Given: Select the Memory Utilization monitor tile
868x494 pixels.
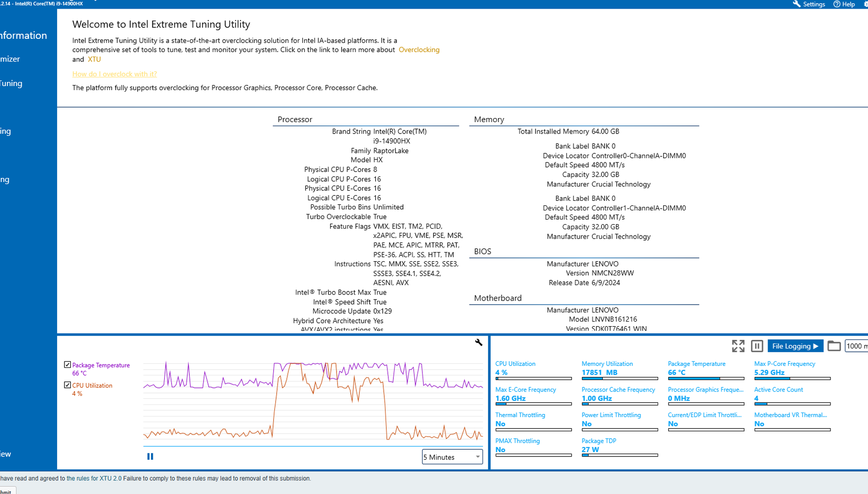Looking at the screenshot, I should click(x=620, y=371).
